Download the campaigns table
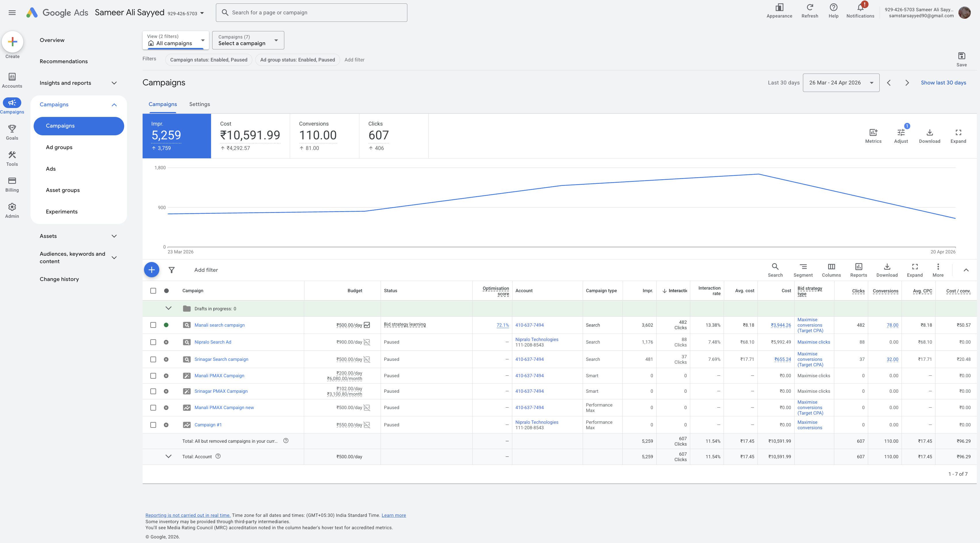The height and width of the screenshot is (543, 980). 887,270
